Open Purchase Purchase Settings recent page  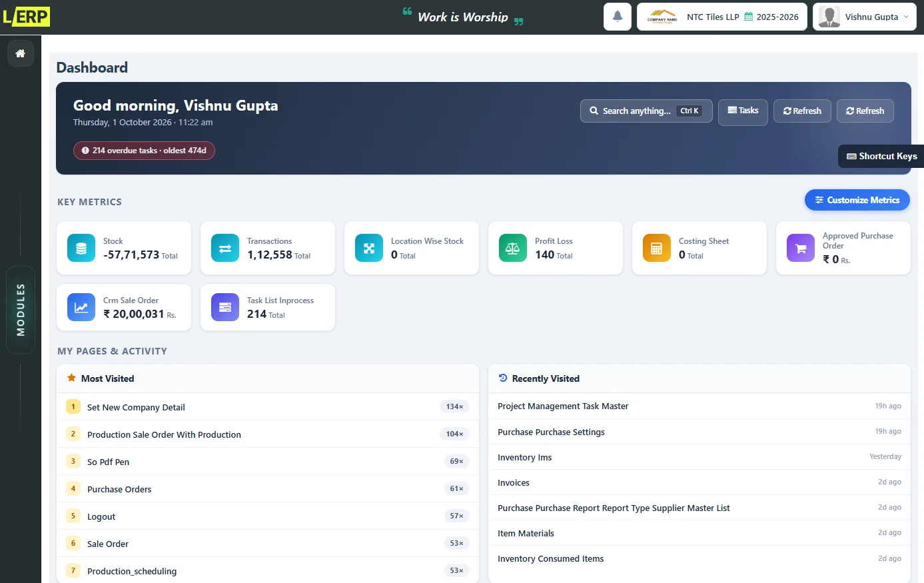click(x=699, y=432)
